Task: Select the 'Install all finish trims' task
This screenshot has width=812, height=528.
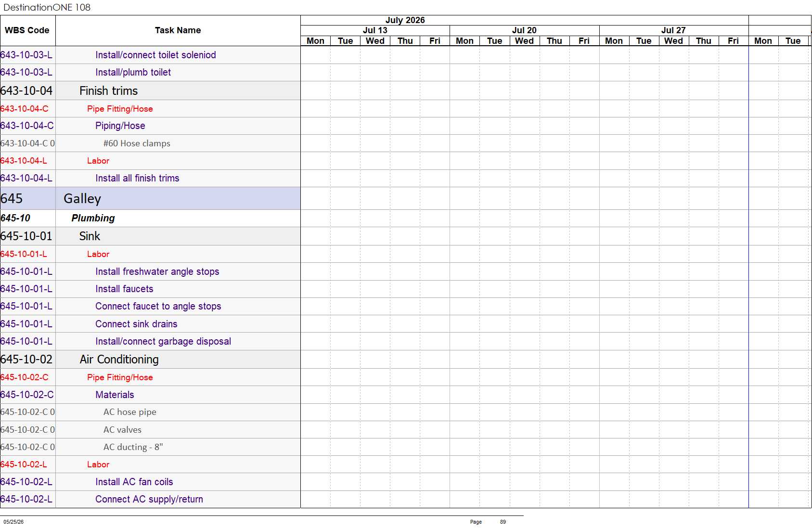Action: point(137,178)
